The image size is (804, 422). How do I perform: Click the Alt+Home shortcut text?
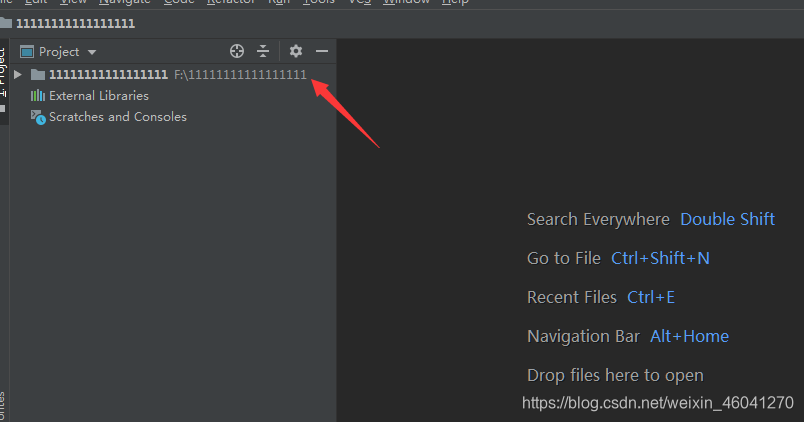click(689, 336)
